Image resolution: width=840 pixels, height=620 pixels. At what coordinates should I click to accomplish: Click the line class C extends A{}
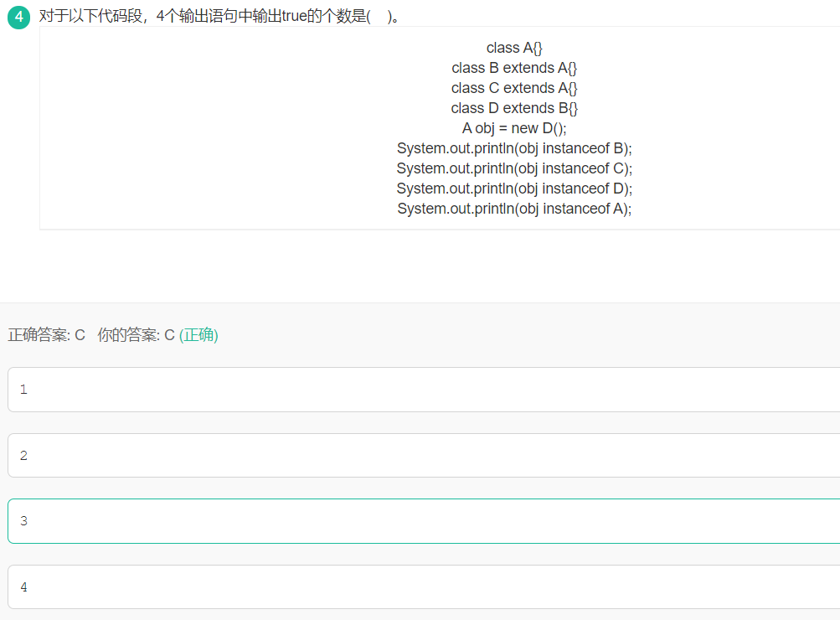(514, 88)
